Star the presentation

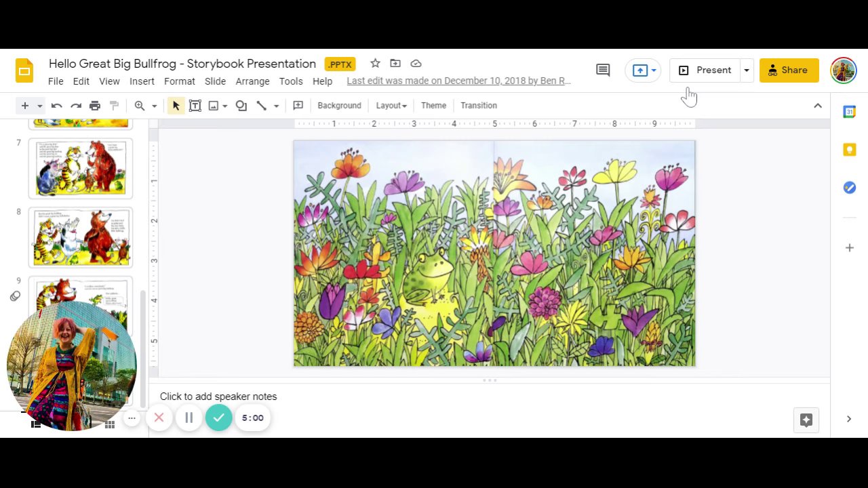[375, 64]
